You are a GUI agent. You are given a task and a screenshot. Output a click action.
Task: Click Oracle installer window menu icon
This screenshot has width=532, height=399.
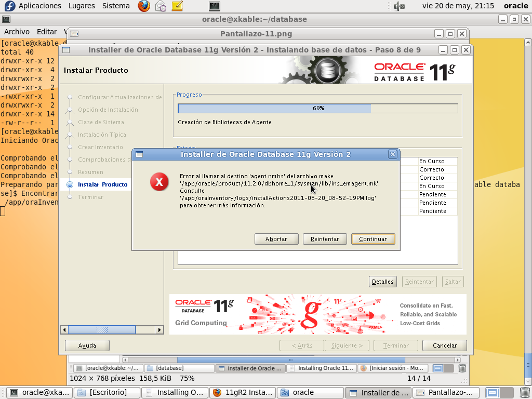(66, 50)
